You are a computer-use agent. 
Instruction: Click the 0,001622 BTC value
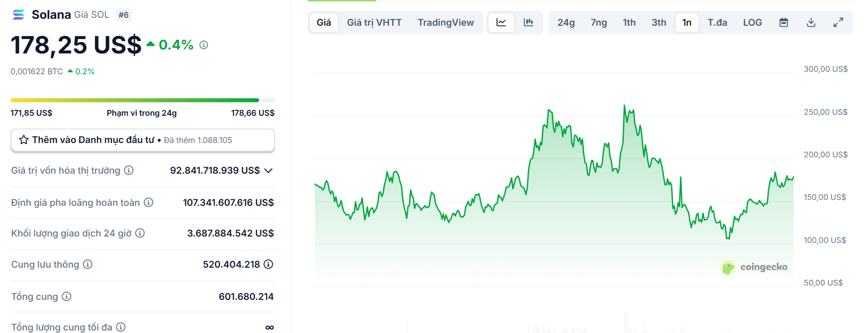pyautogui.click(x=37, y=71)
